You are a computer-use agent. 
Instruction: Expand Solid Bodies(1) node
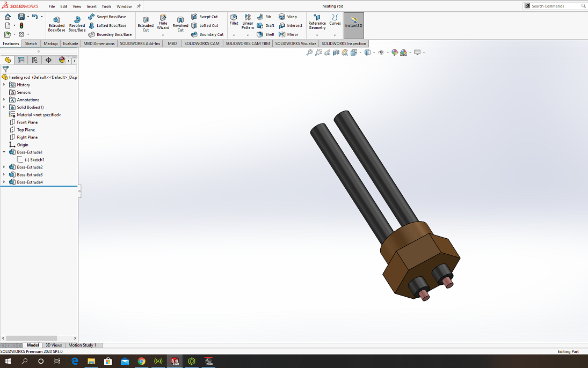click(4, 107)
